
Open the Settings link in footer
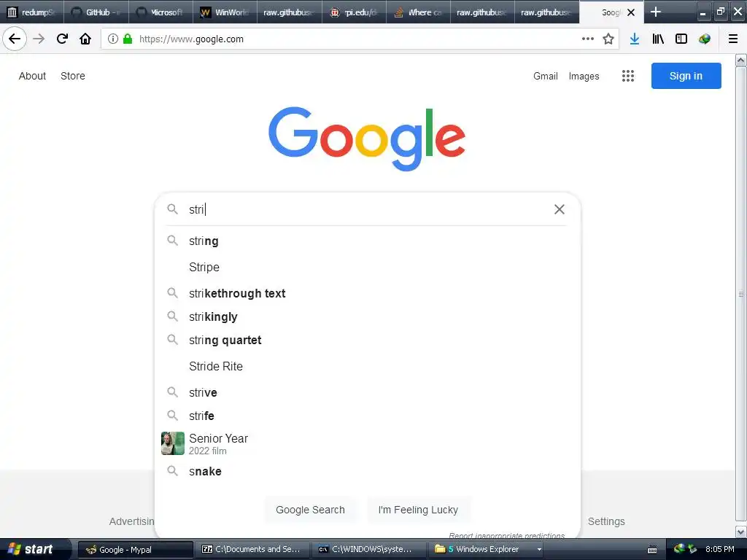point(606,521)
